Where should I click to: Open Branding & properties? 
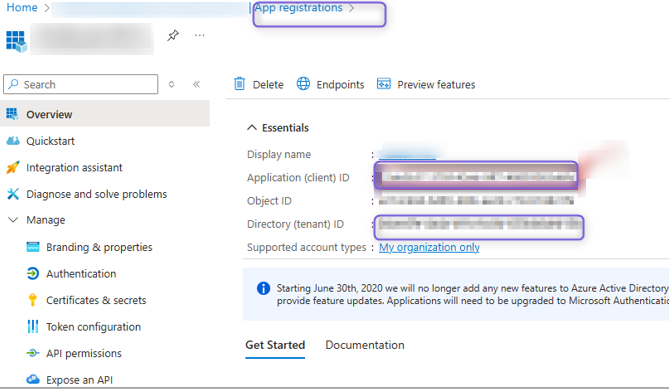coord(99,247)
